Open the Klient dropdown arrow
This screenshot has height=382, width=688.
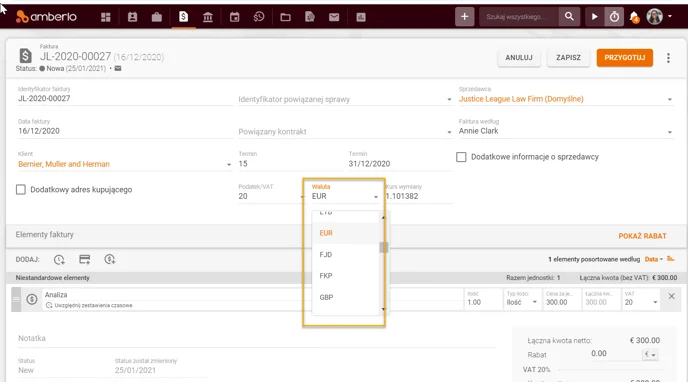[229, 164]
